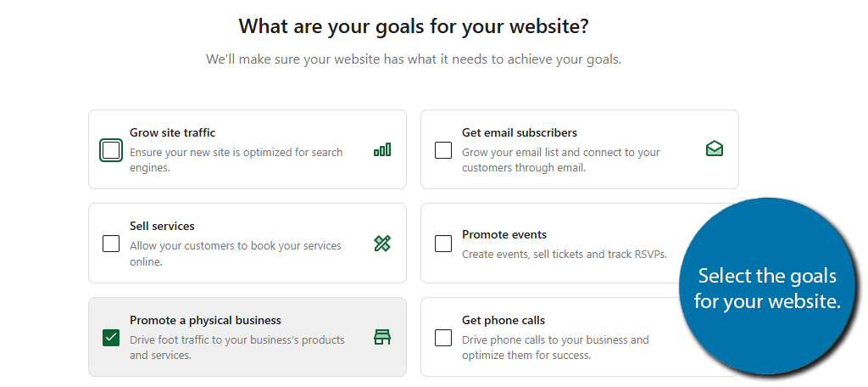
Task: Click the Sell services card title
Action: (x=162, y=226)
